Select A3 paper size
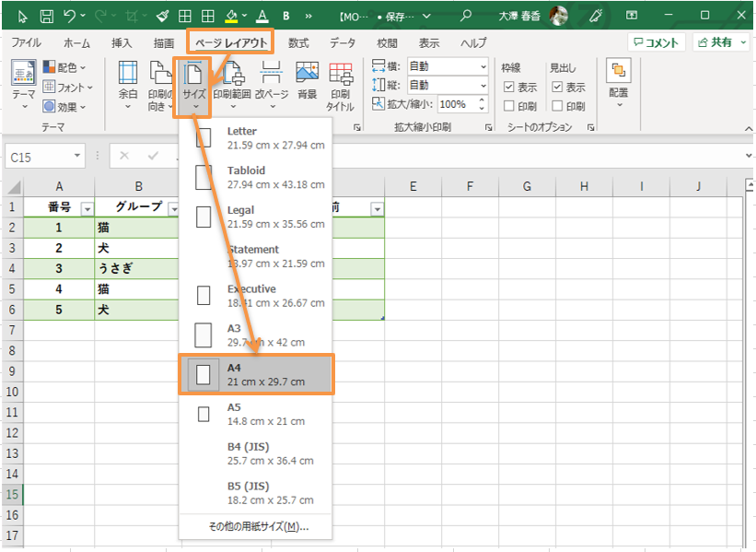This screenshot has height=552, width=756. 256,335
